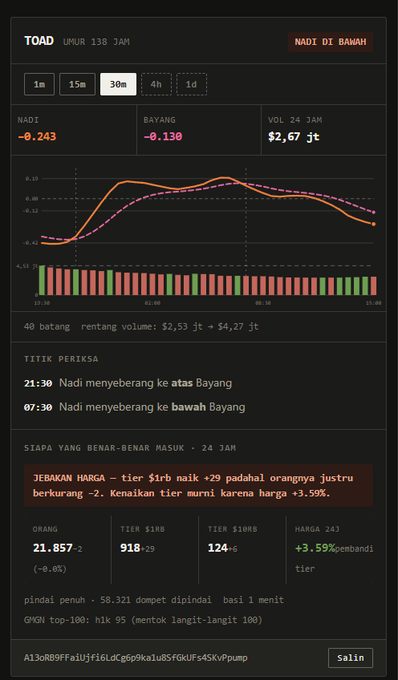Select the 1d timeframe tab
398x680 pixels.
click(x=191, y=84)
